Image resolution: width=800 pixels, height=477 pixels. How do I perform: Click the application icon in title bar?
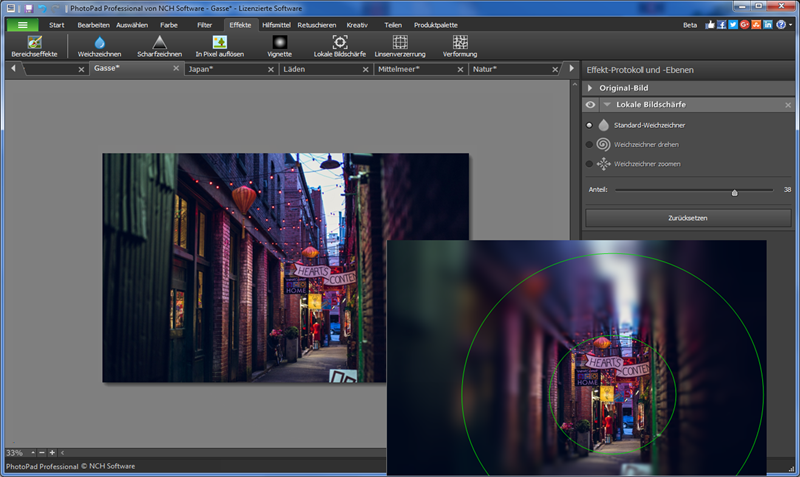pyautogui.click(x=11, y=8)
